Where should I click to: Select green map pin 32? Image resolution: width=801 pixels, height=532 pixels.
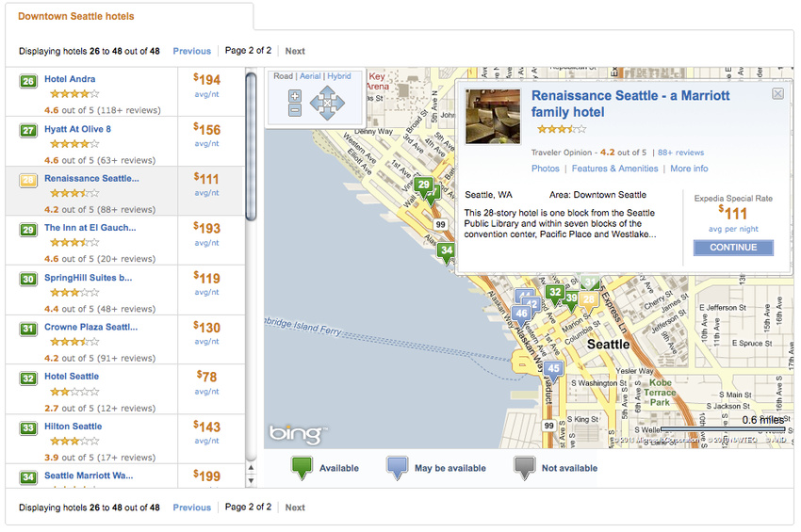tap(555, 293)
